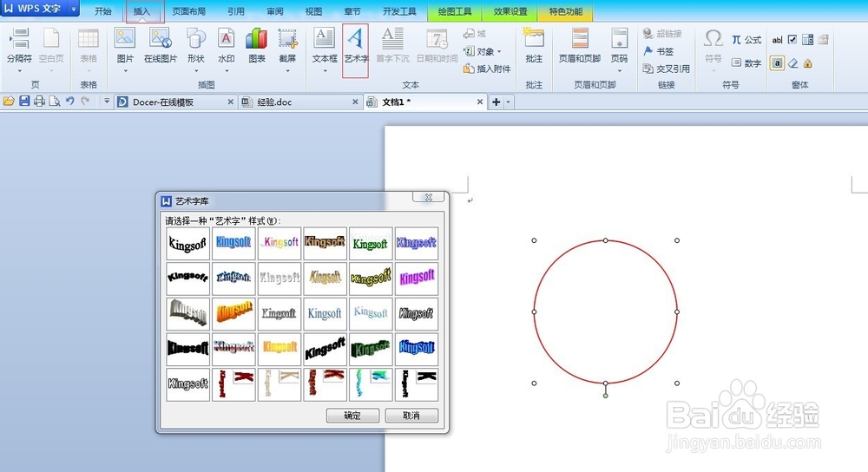Click the 符号 symbol icon

(x=713, y=39)
